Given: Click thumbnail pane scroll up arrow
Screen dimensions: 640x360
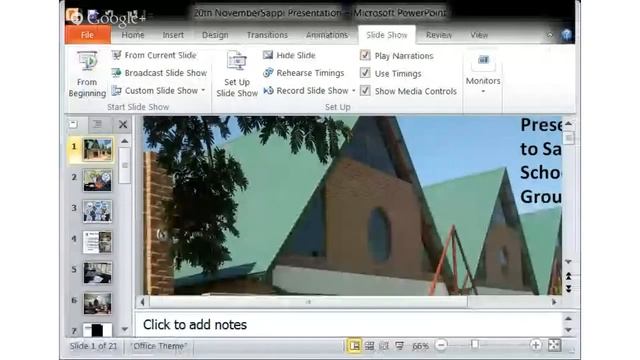Looking at the screenshot, I should tap(124, 141).
